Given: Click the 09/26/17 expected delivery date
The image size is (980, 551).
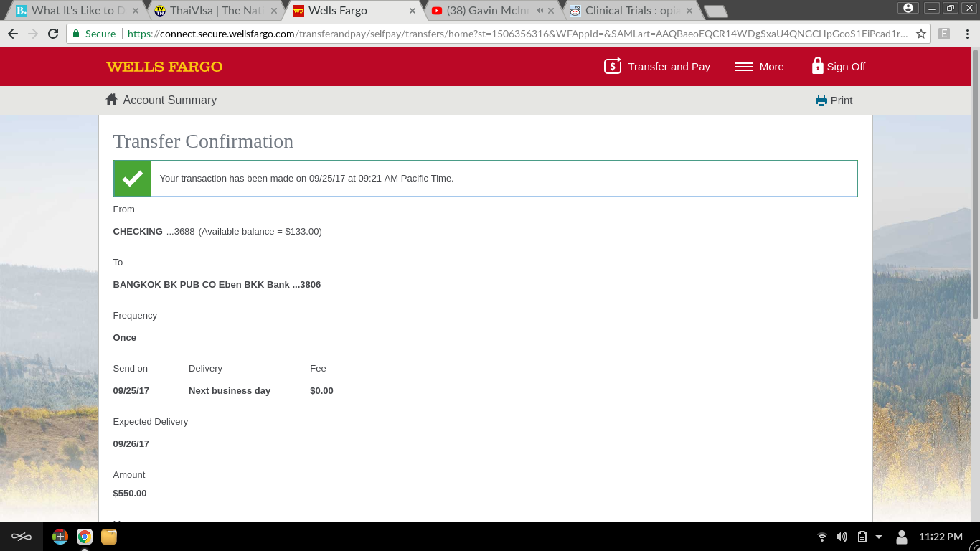Looking at the screenshot, I should tap(131, 444).
